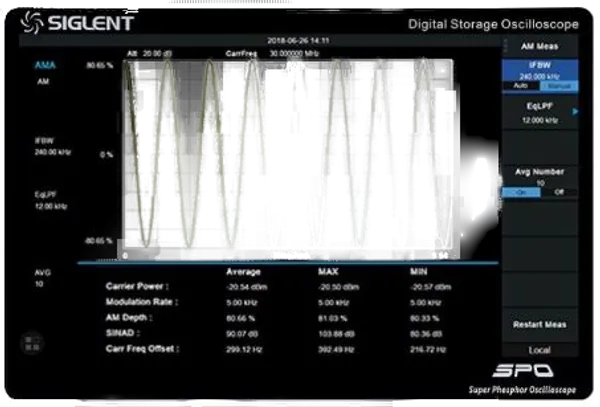Click the MIN carr freq offset 216.72 Hz
The height and width of the screenshot is (407, 600).
(x=428, y=350)
